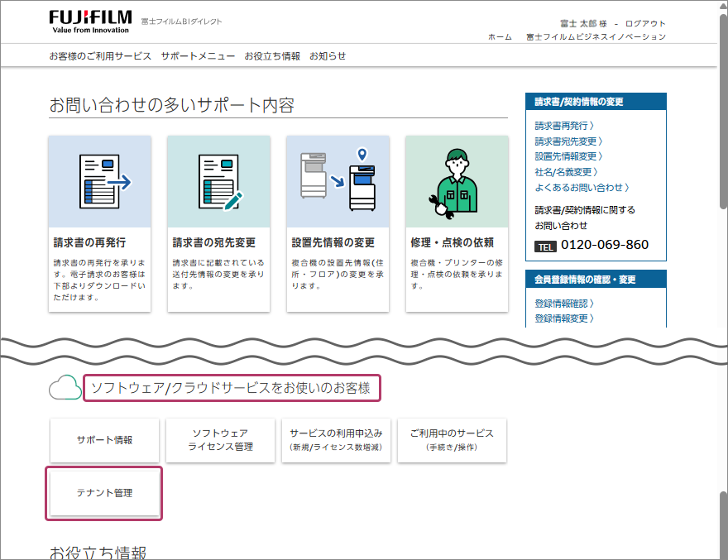Click the printer relocation illustration

point(338,182)
